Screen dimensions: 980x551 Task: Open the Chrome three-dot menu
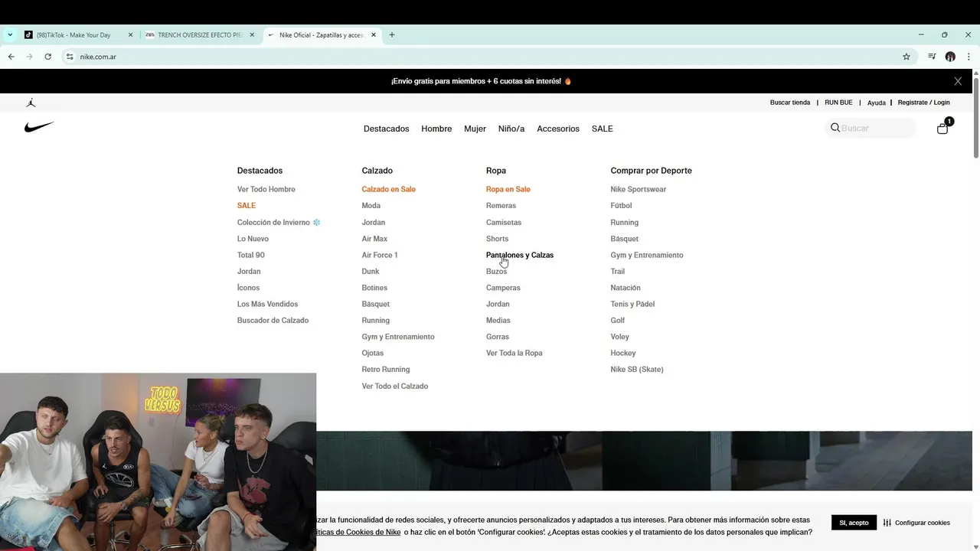[x=969, y=57]
